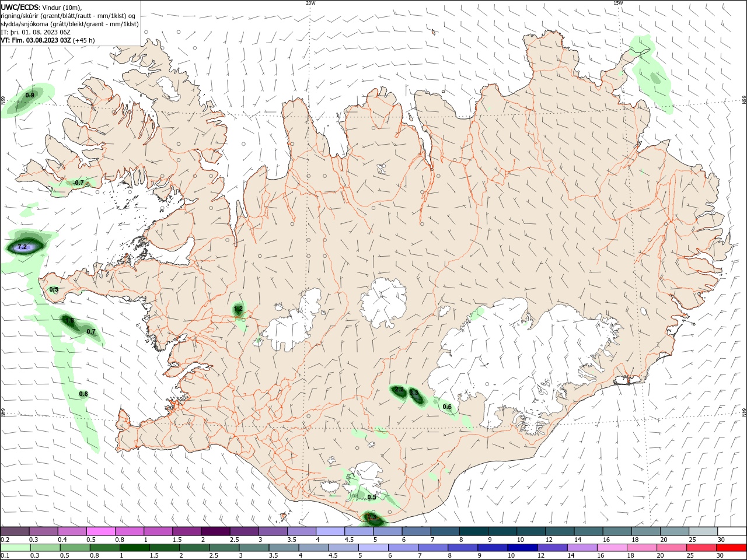Click the 0.6 precipitation value near the glacier
747x560 pixels.
coord(447,407)
